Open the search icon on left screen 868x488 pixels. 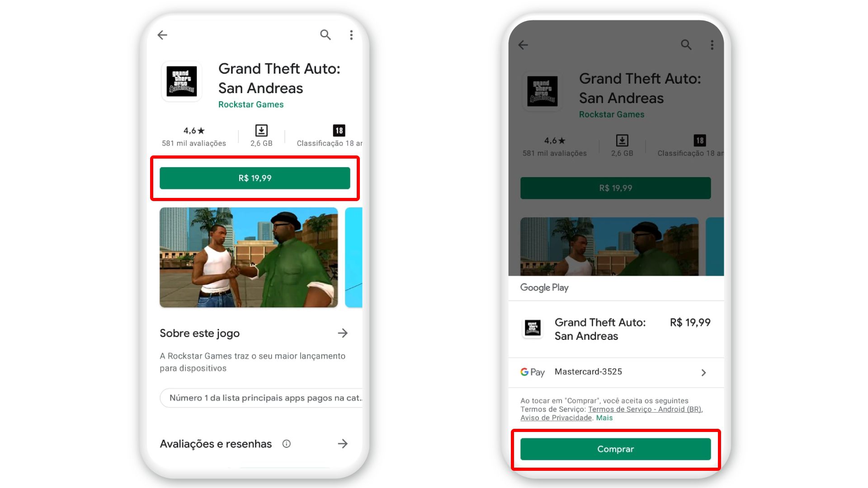coord(325,34)
